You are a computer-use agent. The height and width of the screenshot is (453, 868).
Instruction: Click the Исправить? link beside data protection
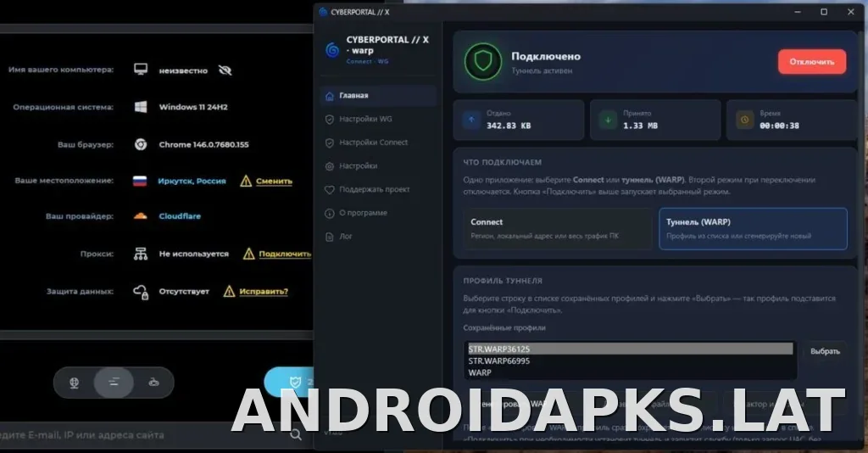(264, 291)
